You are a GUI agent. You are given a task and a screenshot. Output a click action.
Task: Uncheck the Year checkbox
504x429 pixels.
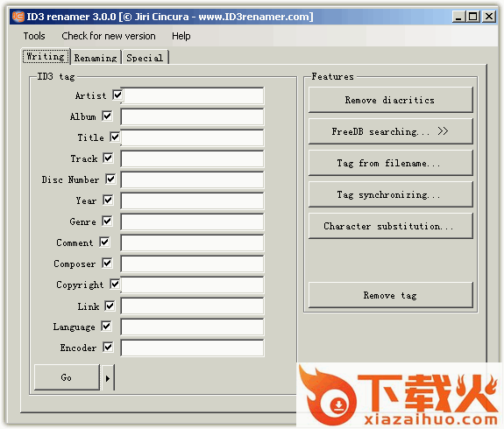(x=108, y=200)
